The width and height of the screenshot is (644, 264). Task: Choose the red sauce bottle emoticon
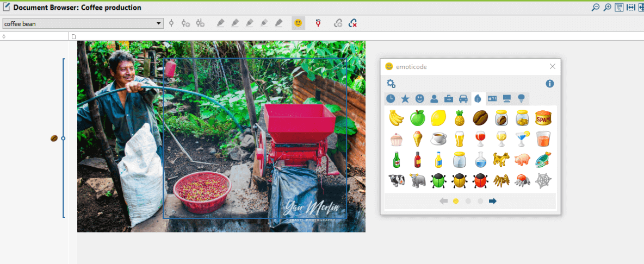pos(417,160)
